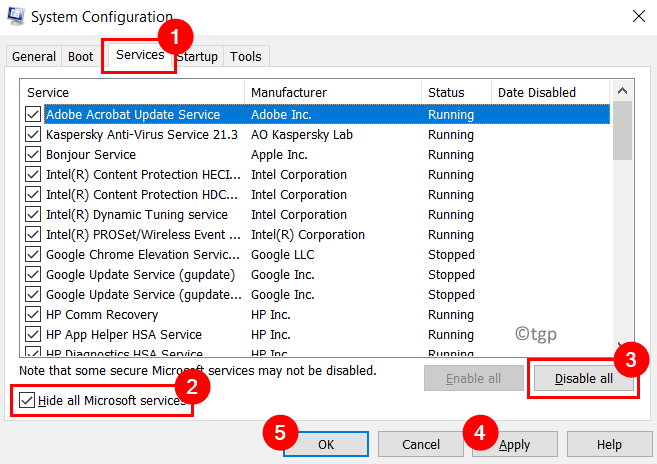Click the scrollbar up arrow
657x464 pixels.
click(622, 91)
